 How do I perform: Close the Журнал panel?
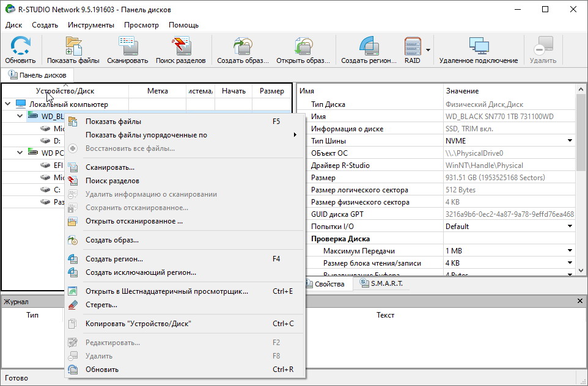pos(580,301)
